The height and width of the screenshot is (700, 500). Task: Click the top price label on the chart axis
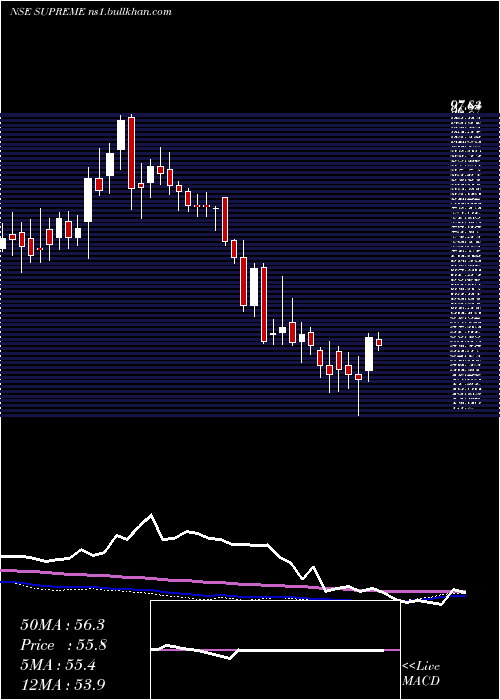466,106
